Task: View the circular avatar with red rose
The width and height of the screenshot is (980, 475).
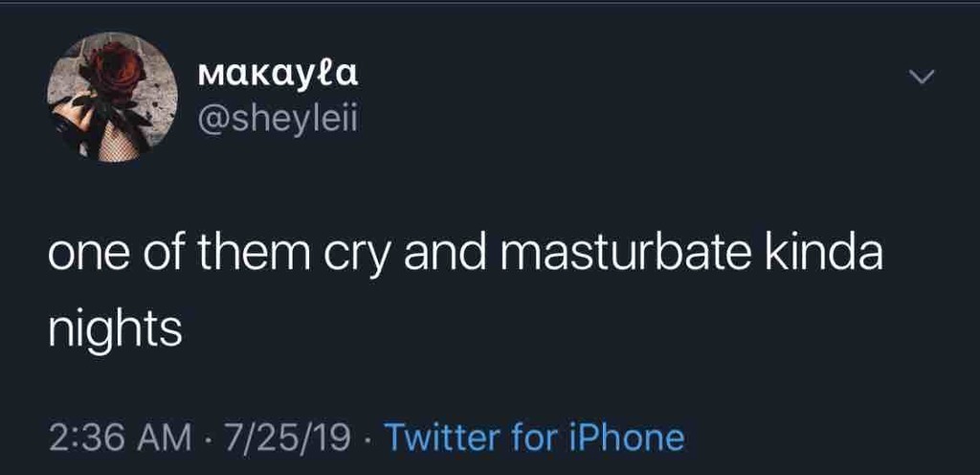Action: (112, 97)
